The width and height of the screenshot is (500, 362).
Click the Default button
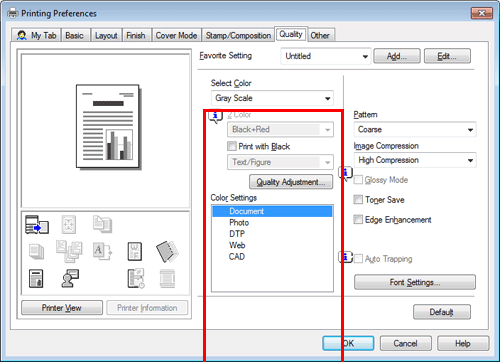(442, 312)
